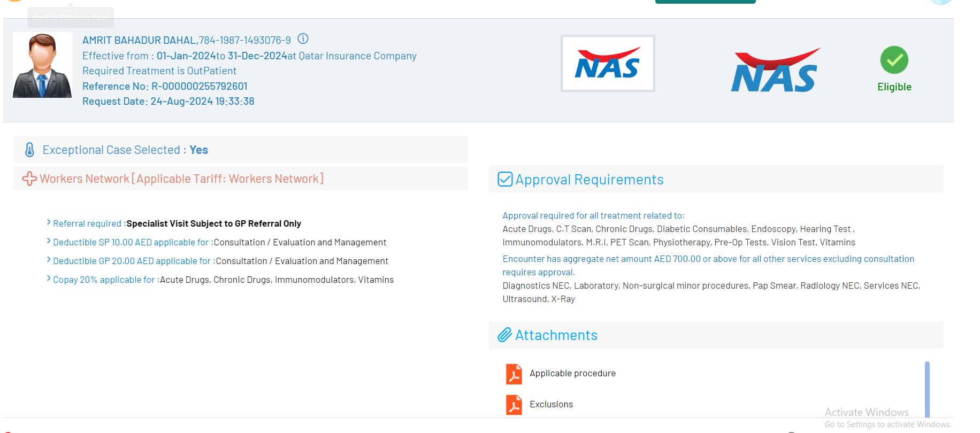Click the large unframed NAS logo
The width and height of the screenshot is (980, 433).
(775, 71)
